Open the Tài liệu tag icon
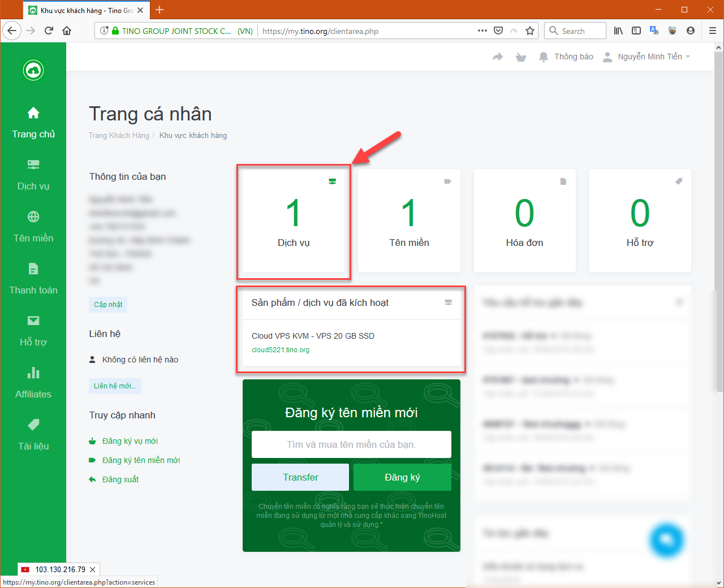The width and height of the screenshot is (724, 588). click(33, 425)
